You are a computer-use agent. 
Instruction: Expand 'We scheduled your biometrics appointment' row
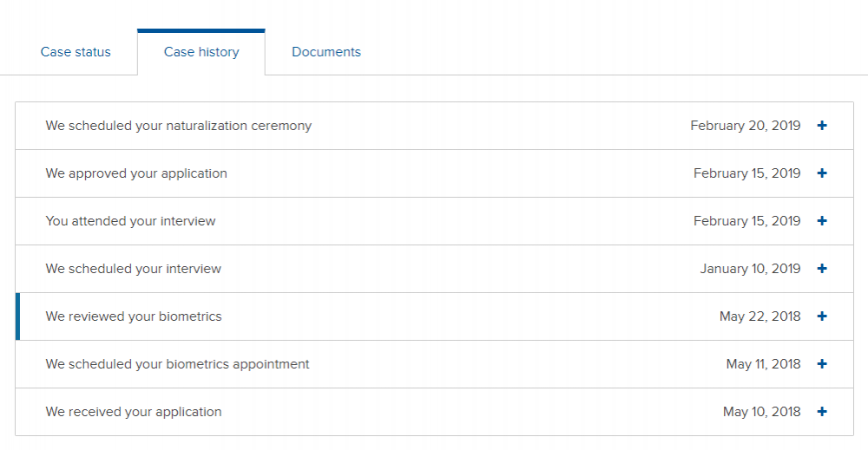(434, 364)
